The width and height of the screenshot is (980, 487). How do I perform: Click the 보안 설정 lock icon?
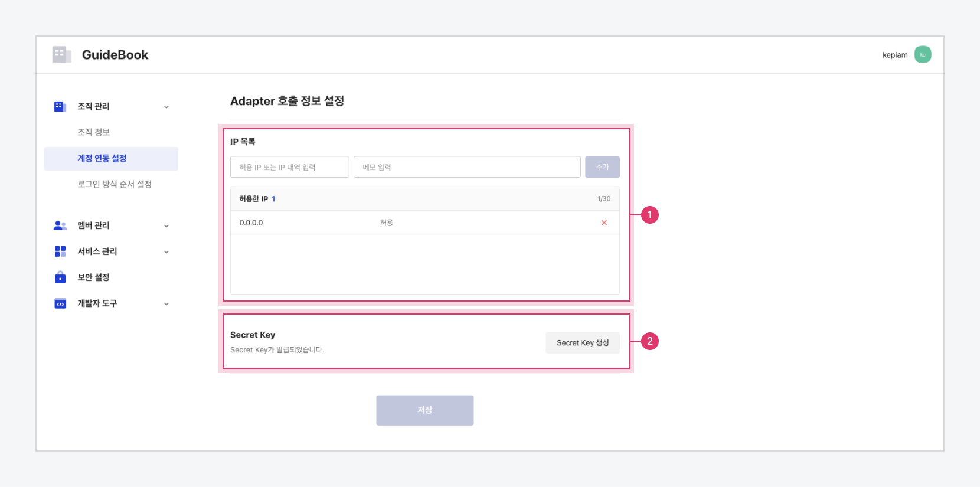click(60, 277)
